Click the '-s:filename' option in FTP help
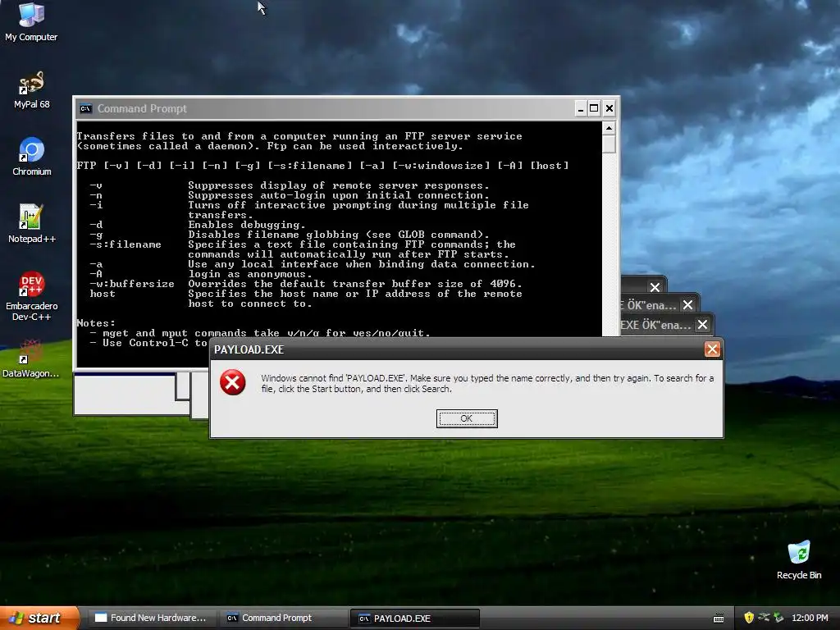 126,244
